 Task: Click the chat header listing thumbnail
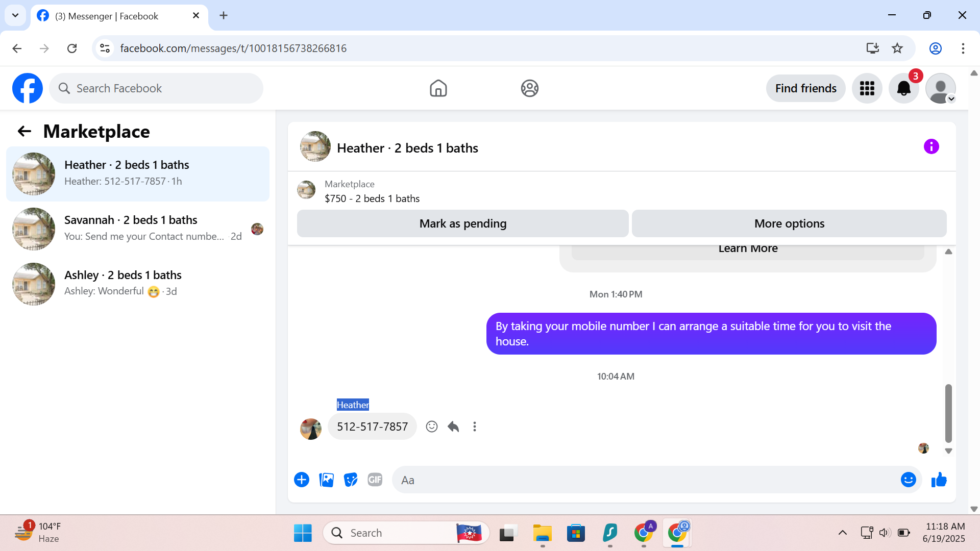(315, 147)
